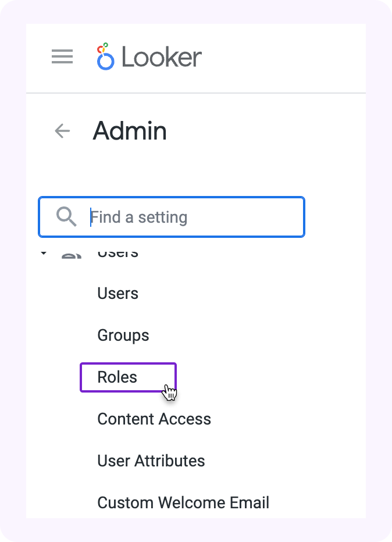Click the partially hidden Users section header
Image resolution: width=392 pixels, height=542 pixels.
click(117, 254)
